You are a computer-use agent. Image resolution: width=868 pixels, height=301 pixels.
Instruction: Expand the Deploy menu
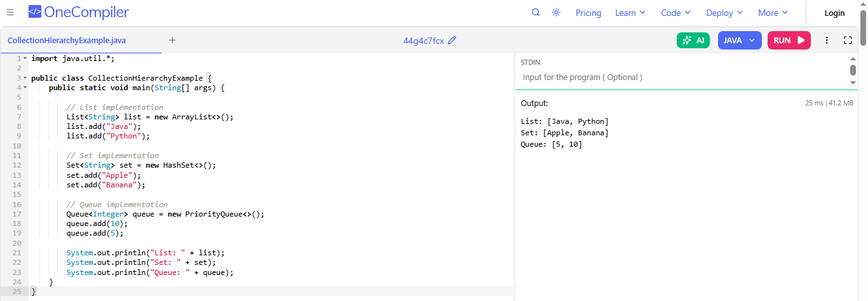(724, 13)
